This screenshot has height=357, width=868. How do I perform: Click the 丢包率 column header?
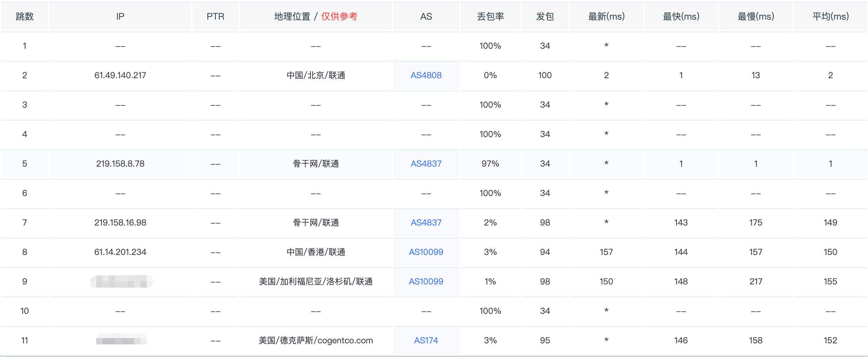coord(490,16)
